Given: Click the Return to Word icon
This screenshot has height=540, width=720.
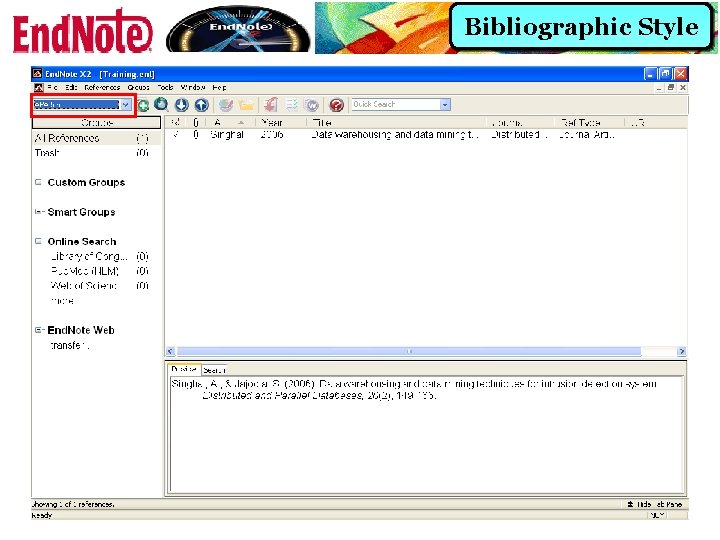Looking at the screenshot, I should click(x=312, y=105).
